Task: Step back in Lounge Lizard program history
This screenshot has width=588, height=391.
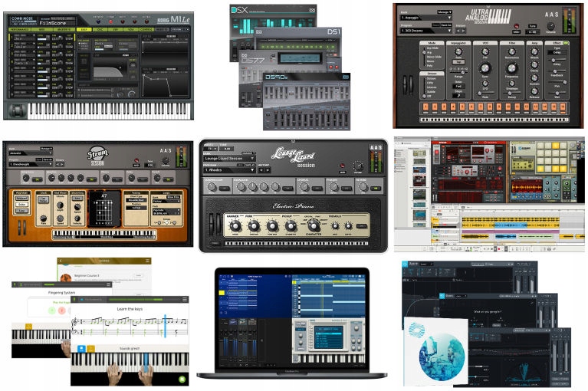Action: pyautogui.click(x=261, y=170)
